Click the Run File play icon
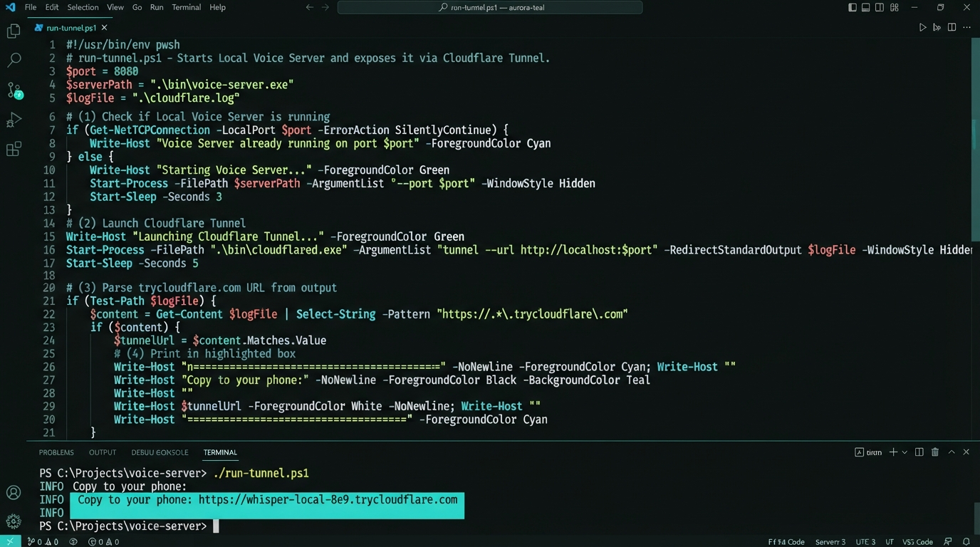The image size is (980, 547). tap(922, 28)
